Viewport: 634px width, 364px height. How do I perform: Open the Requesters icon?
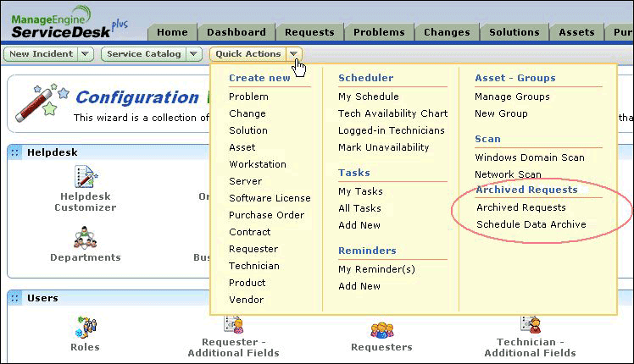tap(381, 328)
